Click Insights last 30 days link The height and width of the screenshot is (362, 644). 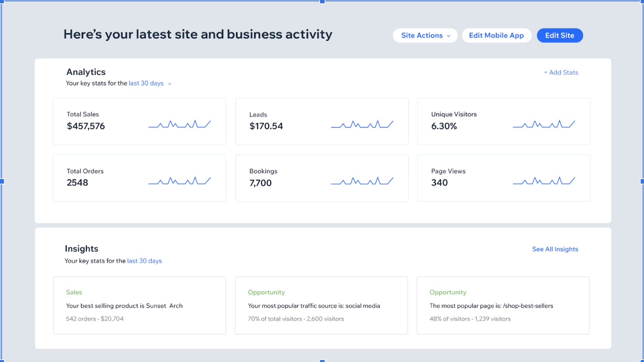click(x=145, y=261)
